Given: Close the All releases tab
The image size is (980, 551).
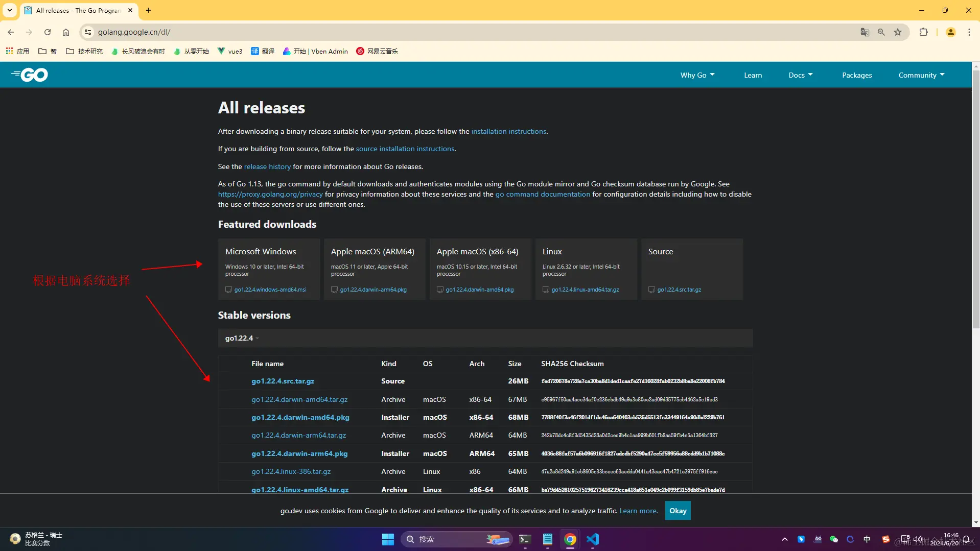Looking at the screenshot, I should coord(130,10).
